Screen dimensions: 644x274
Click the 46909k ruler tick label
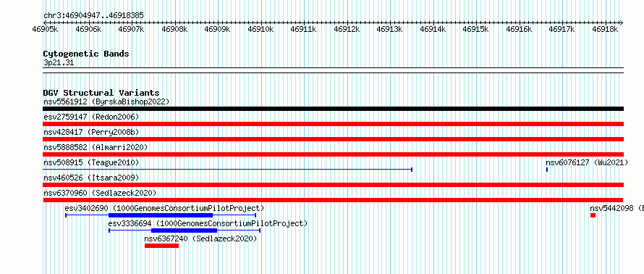coord(218,29)
